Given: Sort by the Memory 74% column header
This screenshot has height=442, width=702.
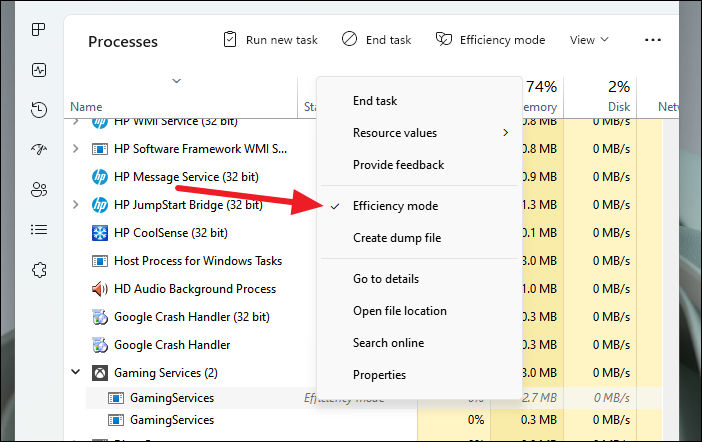Looking at the screenshot, I should pyautogui.click(x=541, y=96).
